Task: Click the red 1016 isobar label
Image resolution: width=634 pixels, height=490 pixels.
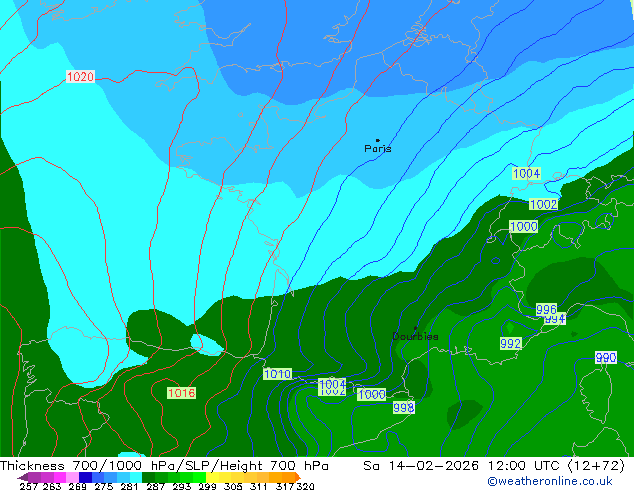Action: (x=182, y=393)
